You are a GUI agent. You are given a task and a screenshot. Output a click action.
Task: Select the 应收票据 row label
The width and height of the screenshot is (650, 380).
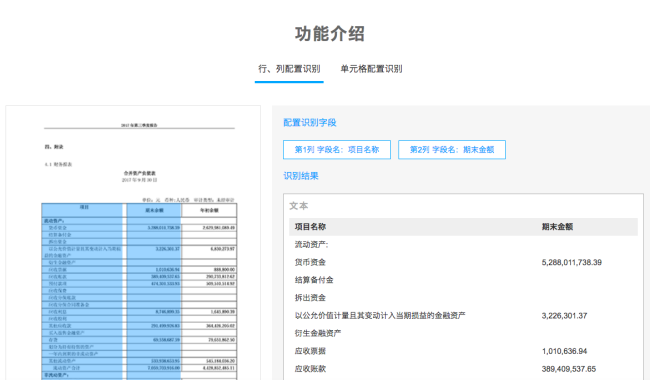click(x=310, y=351)
